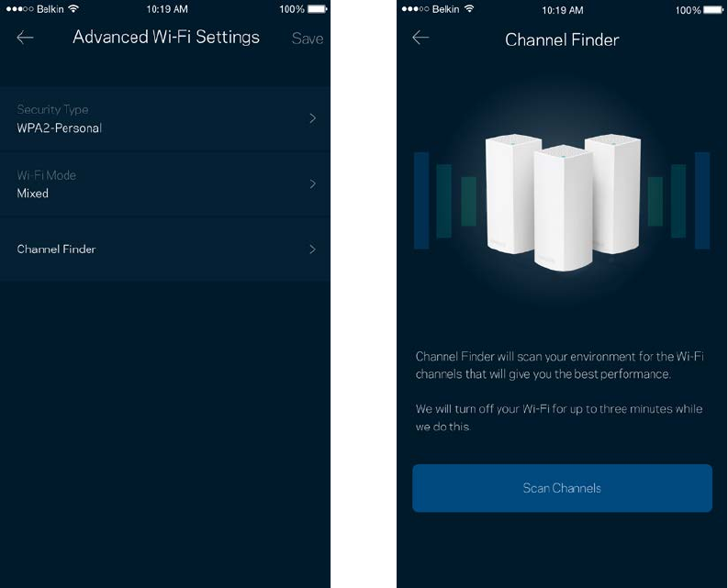The image size is (728, 588).
Task: Tap back arrow on Channel Finder screen
Action: (420, 38)
